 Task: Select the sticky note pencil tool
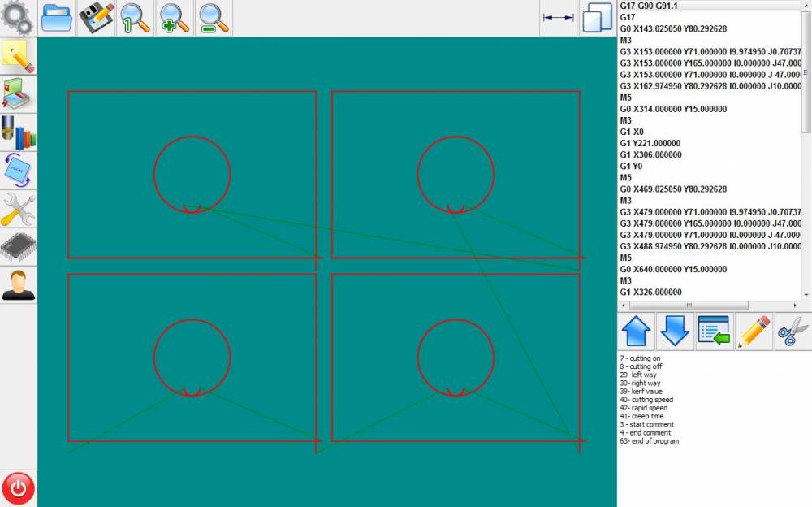pyautogui.click(x=18, y=56)
